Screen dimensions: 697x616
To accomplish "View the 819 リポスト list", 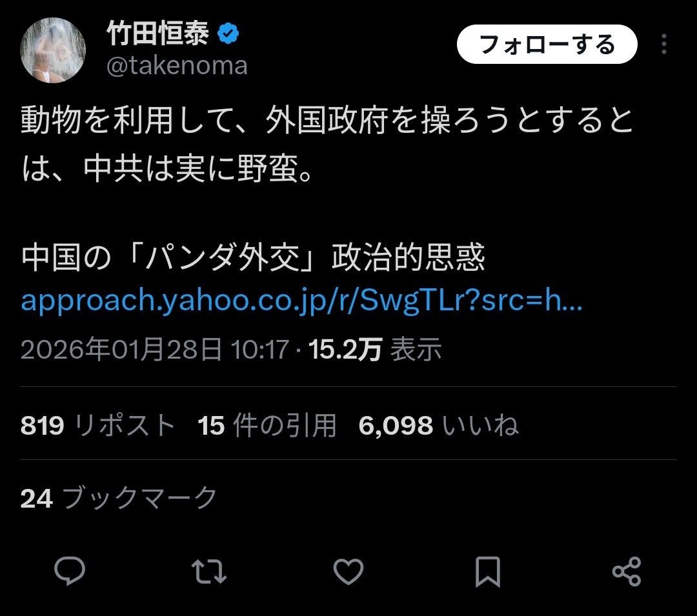I will click(x=98, y=426).
